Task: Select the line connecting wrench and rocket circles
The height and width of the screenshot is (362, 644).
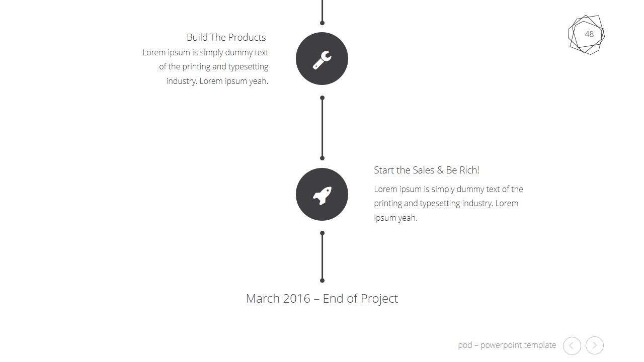Action: pyautogui.click(x=322, y=128)
